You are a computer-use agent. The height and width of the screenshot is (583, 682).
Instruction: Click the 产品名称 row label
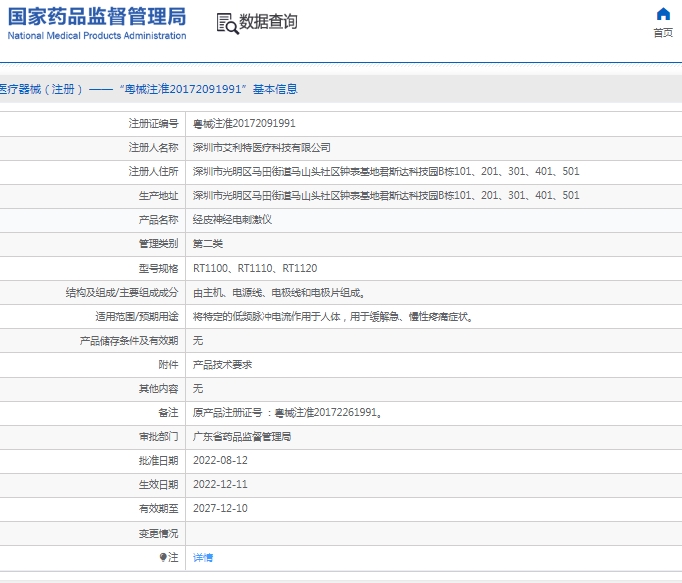159,220
